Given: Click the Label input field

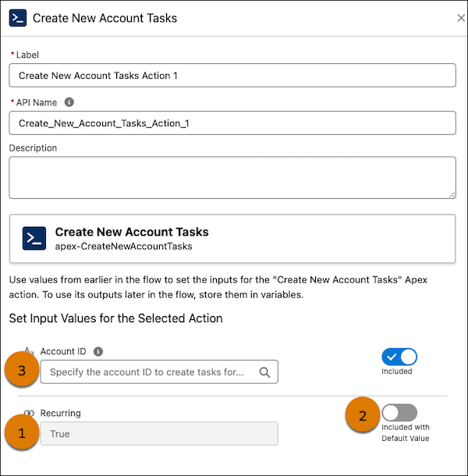Looking at the screenshot, I should click(x=232, y=75).
